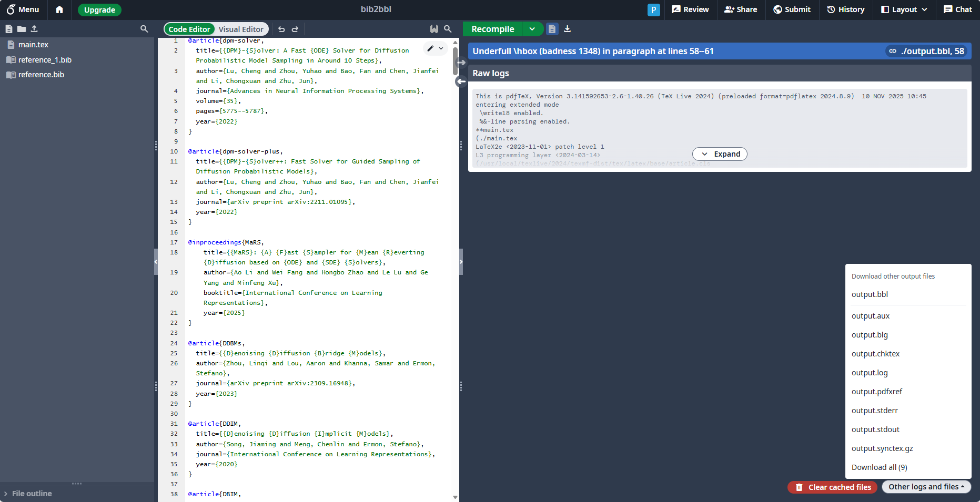Undo the last edit in editor toolbar
Screen dimensions: 980x502
(281, 29)
